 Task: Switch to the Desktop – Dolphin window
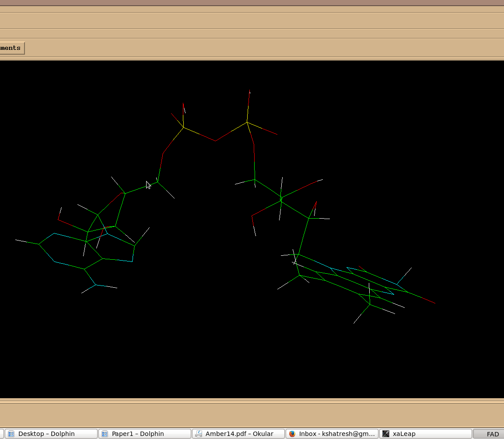[51, 434]
